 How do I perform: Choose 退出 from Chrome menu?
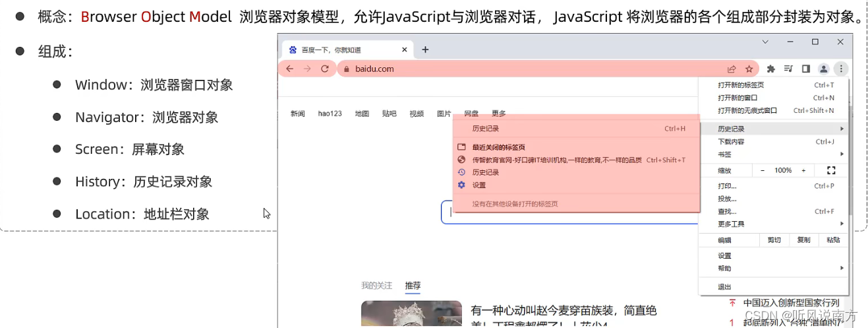pos(774,287)
